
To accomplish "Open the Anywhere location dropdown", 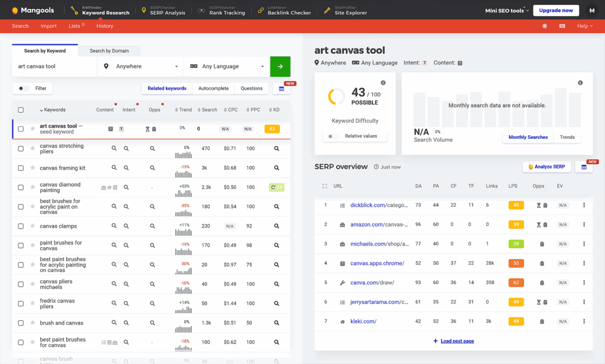I will [141, 67].
